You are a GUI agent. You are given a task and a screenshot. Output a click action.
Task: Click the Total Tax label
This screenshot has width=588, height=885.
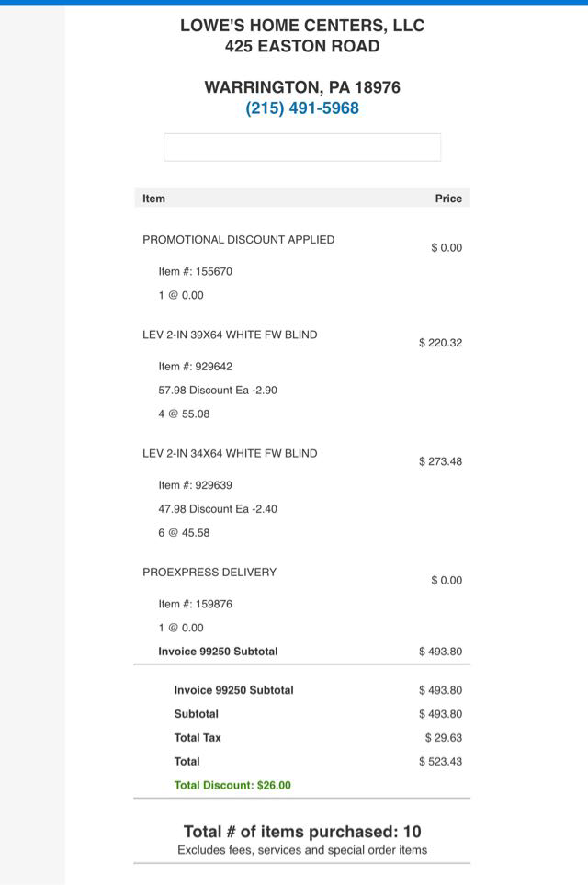(x=198, y=738)
